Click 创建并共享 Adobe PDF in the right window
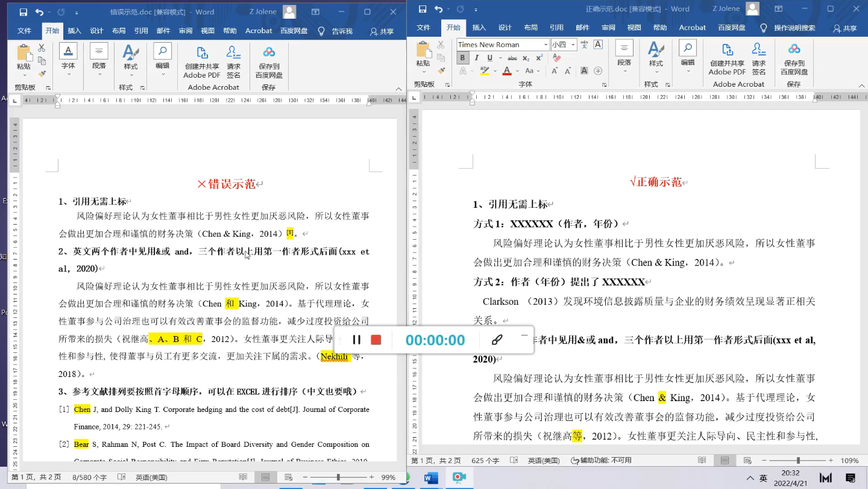 coord(727,58)
